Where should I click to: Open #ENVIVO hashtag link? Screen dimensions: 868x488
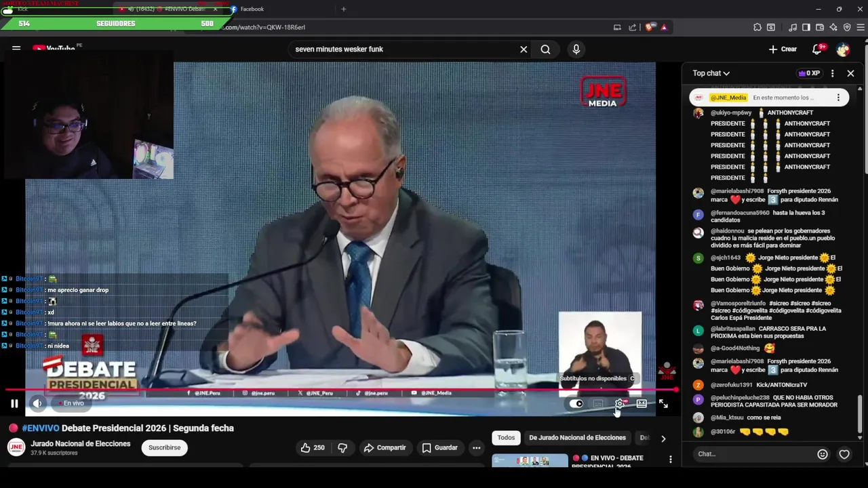[40, 428]
